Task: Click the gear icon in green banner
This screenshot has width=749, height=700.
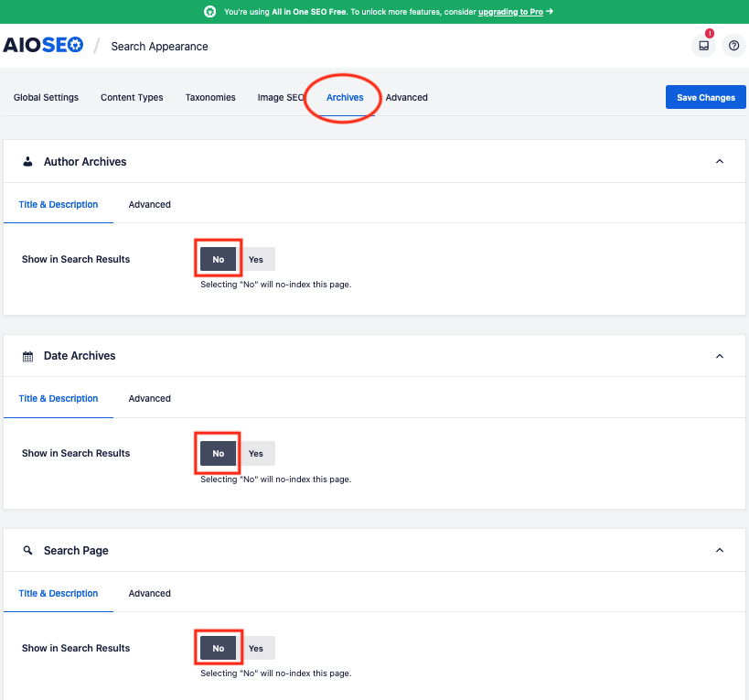Action: 209,12
